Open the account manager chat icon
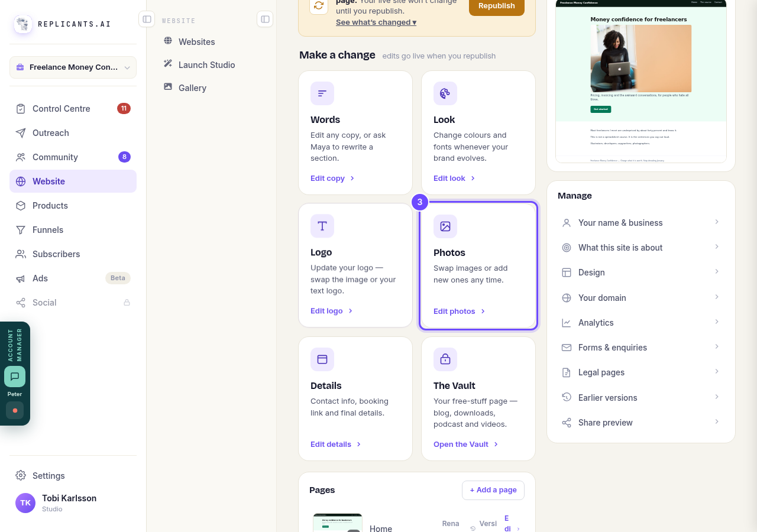 15,377
